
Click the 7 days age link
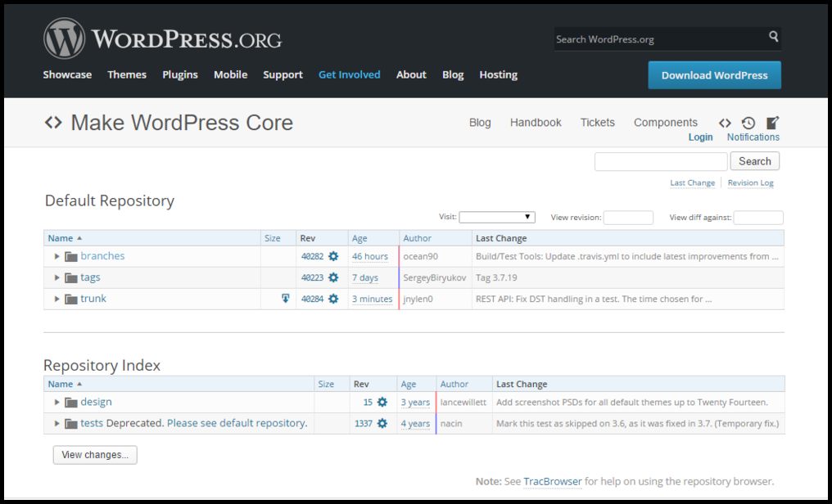(365, 277)
